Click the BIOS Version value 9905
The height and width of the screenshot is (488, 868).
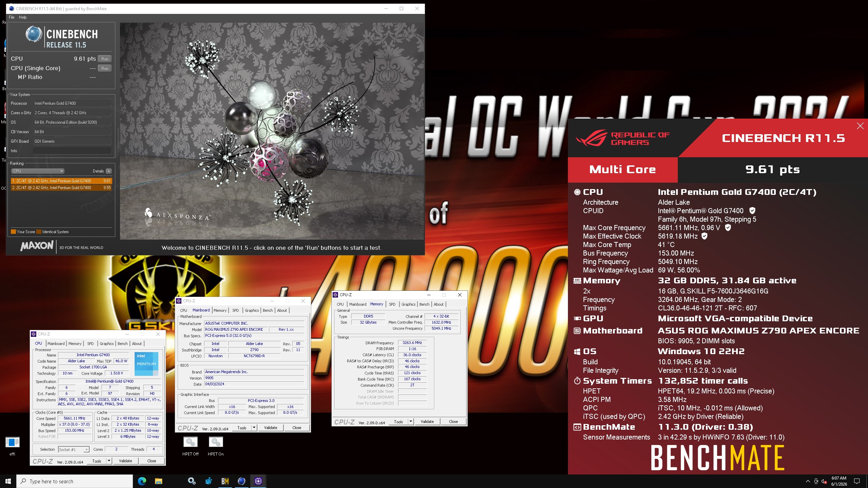(x=254, y=378)
